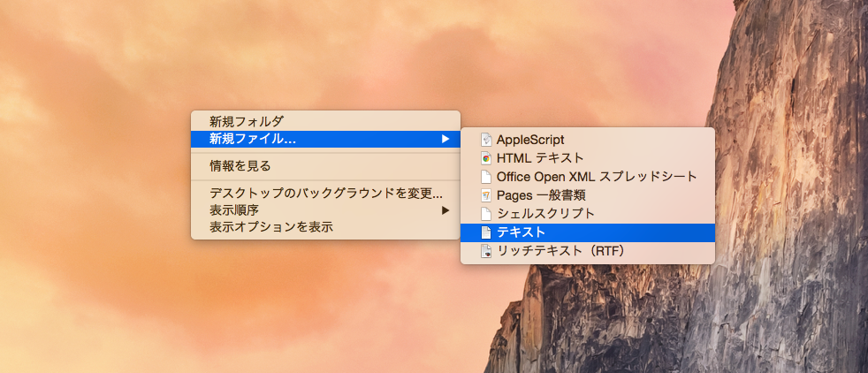Viewport: 868px width, 373px height.
Task: Click the AppleScript file icon
Action: (486, 140)
